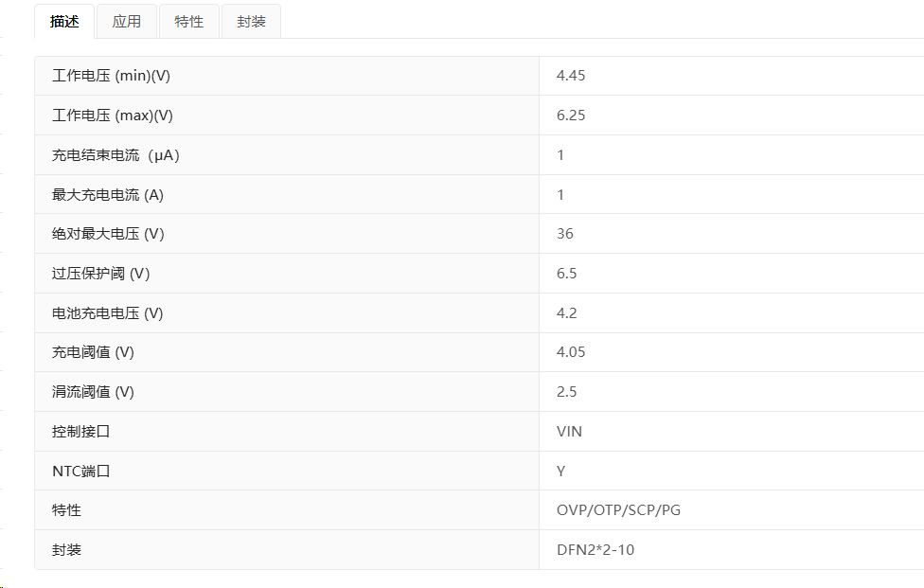
Task: Open the 应用 tab
Action: click(x=127, y=22)
